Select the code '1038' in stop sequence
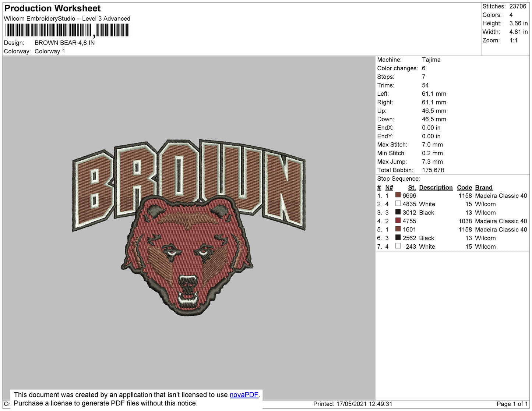 [x=465, y=221]
